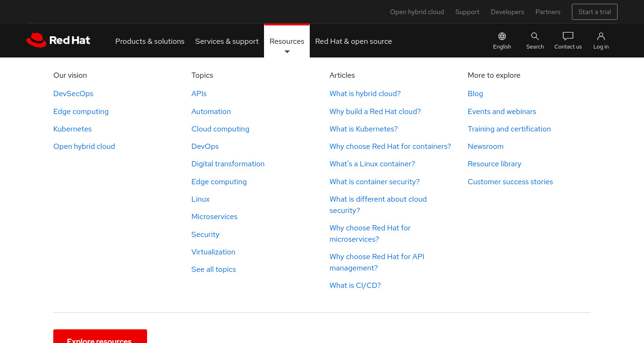Image resolution: width=644 pixels, height=343 pixels.
Task: Open Training and certification
Action: click(509, 129)
